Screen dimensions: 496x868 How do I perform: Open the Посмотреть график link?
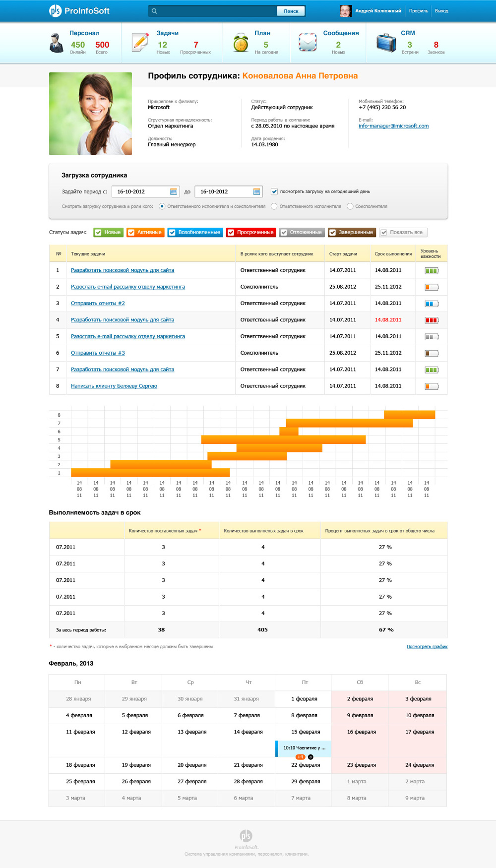point(427,646)
